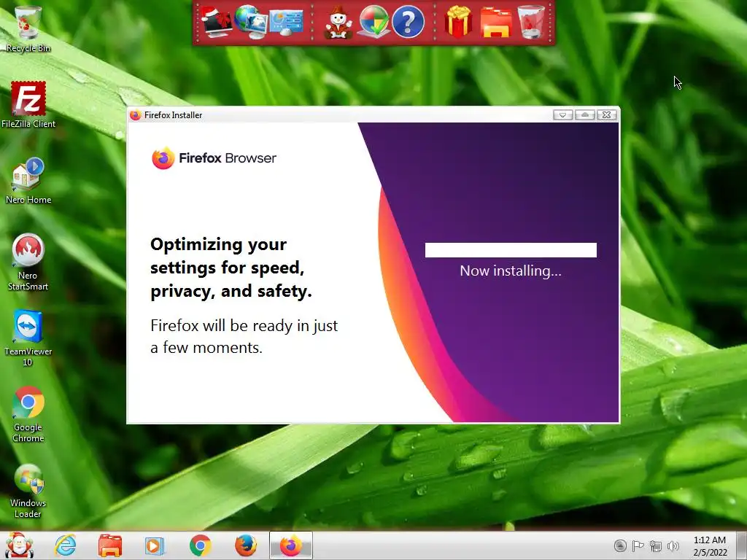Open the Nero Home desktop icon
The height and width of the screenshot is (560, 747).
click(x=28, y=181)
